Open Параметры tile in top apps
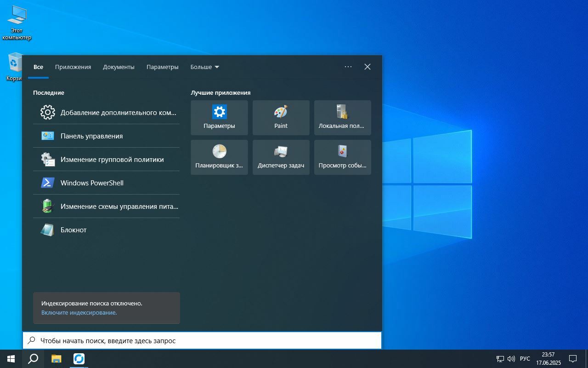Viewport: 588px width, 368px height. tap(219, 117)
